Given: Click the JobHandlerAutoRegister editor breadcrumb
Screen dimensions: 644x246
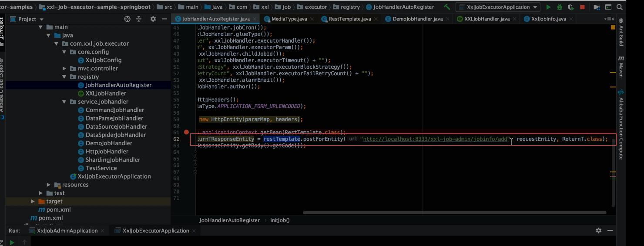Looking at the screenshot, I should 229,220.
